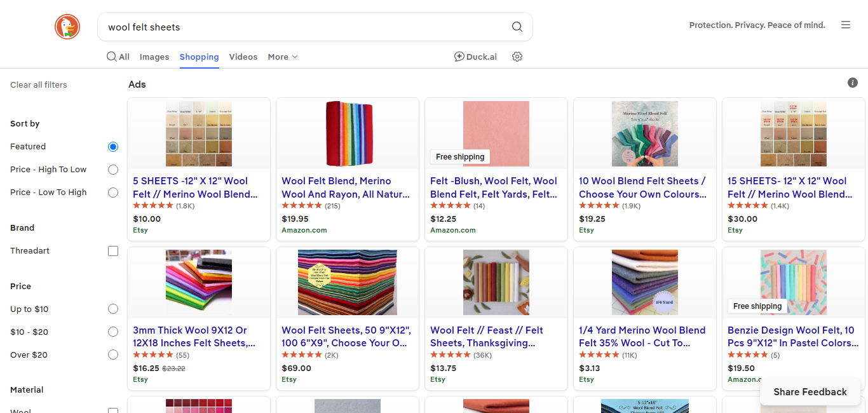Click the (1.9K) star rating
Image resolution: width=868 pixels, height=413 pixels.
[x=610, y=206]
